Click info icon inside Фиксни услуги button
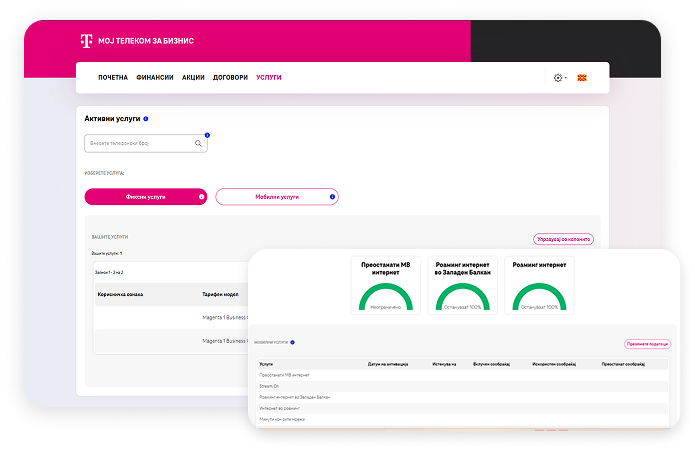This screenshot has width=695, height=450. (x=201, y=197)
